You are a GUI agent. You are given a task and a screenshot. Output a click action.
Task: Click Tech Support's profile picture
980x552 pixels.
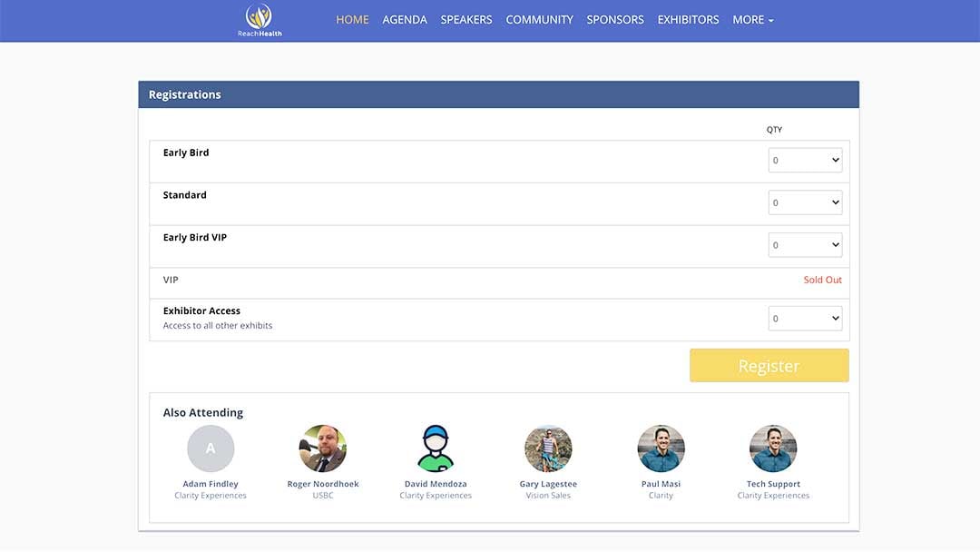[x=773, y=448]
